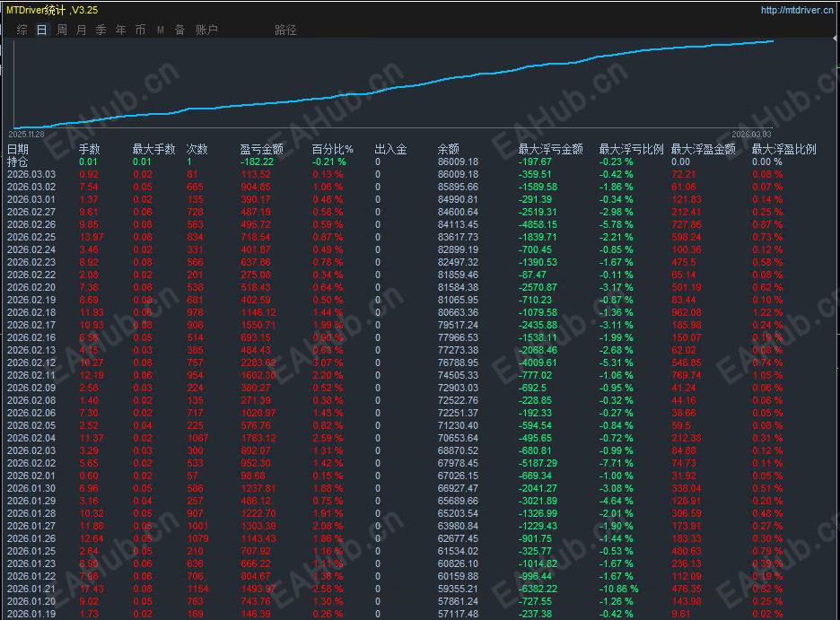Click the 最大浮盈比例 column header

pos(783,149)
